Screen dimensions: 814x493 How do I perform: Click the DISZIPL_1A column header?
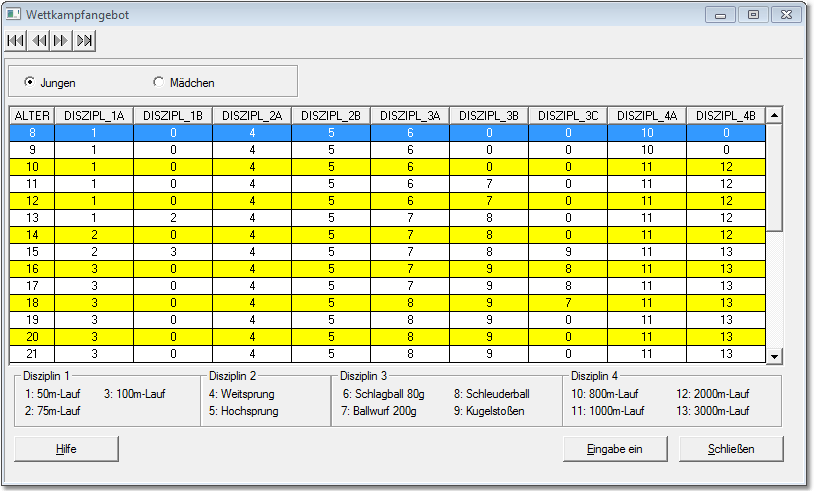click(93, 116)
